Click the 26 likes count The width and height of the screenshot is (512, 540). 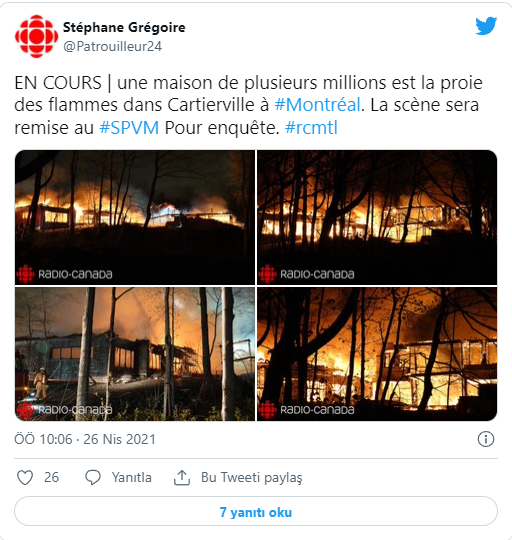click(x=51, y=477)
